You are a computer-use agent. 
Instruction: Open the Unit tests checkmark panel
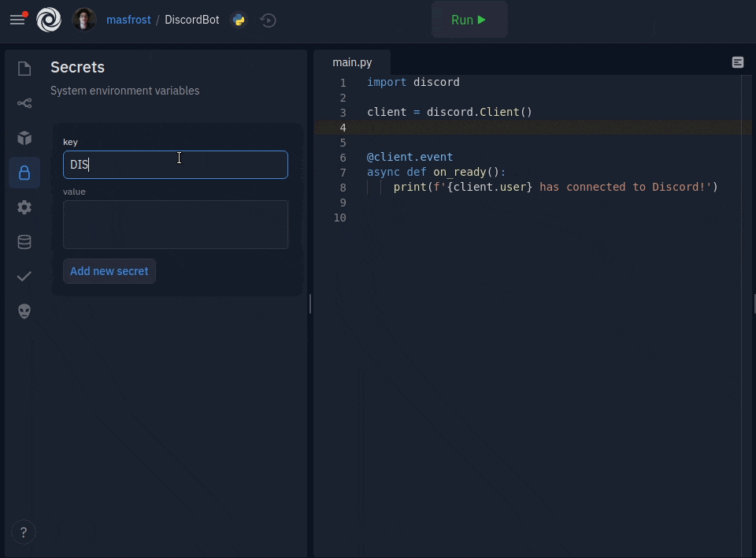coord(24,277)
